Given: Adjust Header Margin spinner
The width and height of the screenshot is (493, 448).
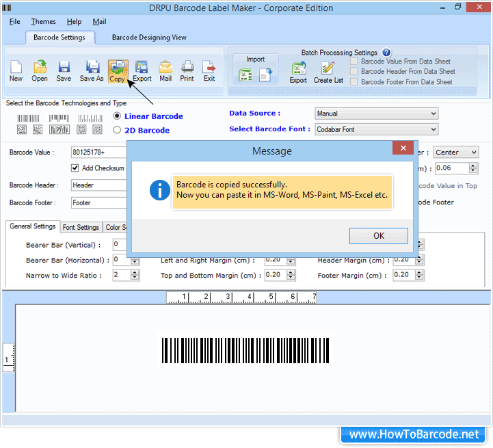Looking at the screenshot, I should click(418, 261).
